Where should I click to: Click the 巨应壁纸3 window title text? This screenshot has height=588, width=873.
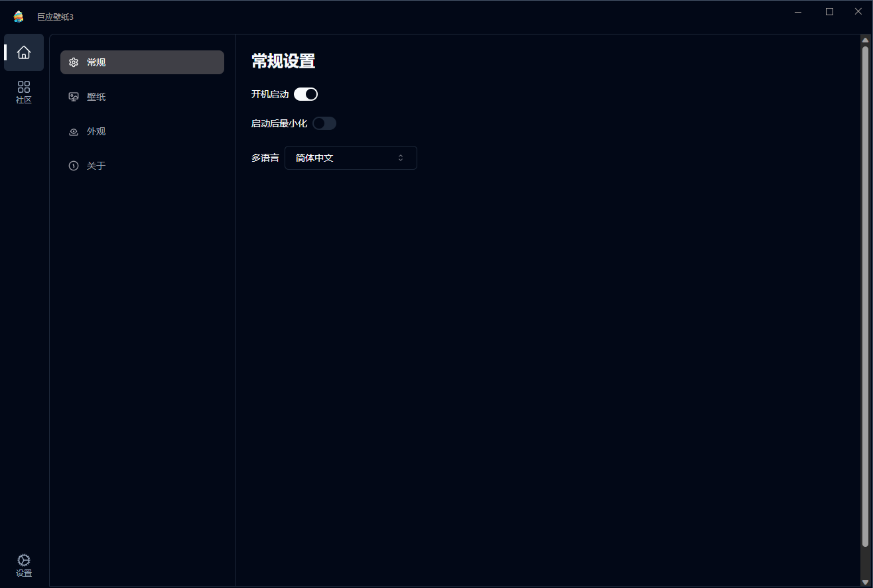coord(55,17)
